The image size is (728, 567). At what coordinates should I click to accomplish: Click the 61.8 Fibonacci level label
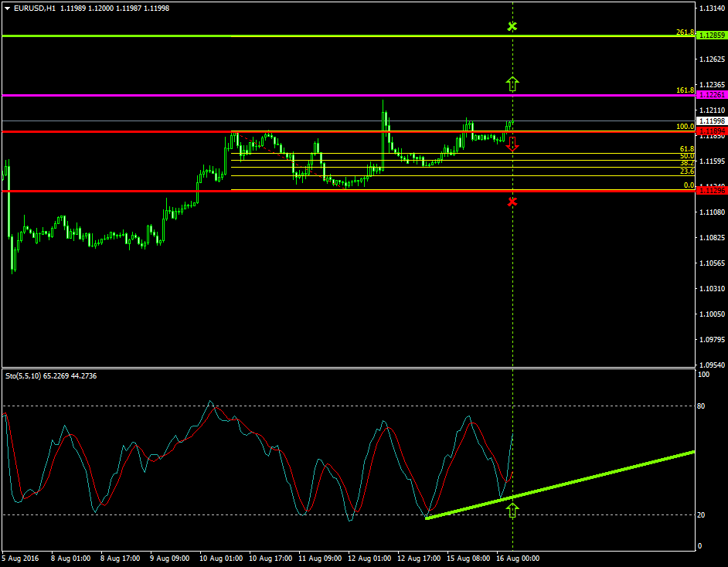point(686,149)
